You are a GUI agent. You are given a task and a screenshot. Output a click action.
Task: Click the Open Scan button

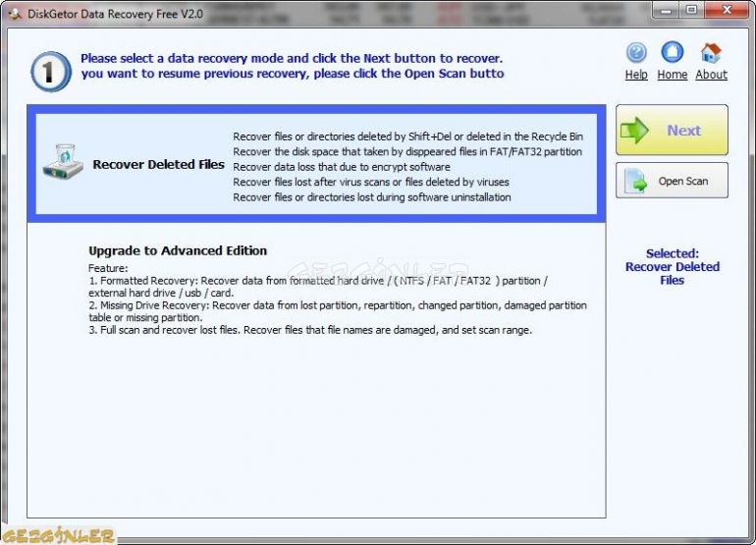pyautogui.click(x=672, y=181)
